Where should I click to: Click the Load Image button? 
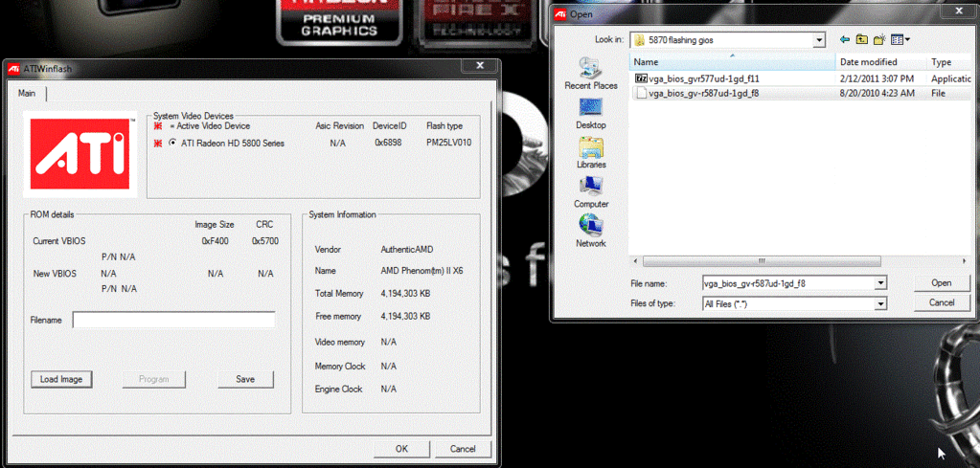pyautogui.click(x=61, y=379)
